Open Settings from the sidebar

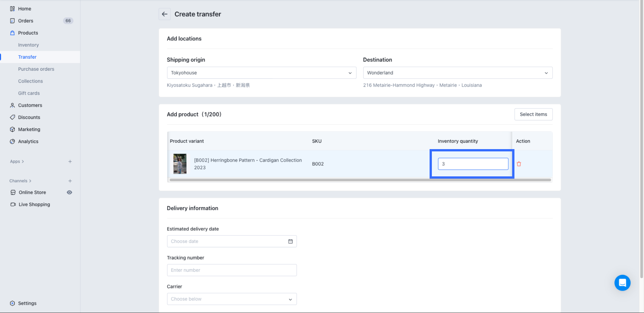pyautogui.click(x=27, y=303)
